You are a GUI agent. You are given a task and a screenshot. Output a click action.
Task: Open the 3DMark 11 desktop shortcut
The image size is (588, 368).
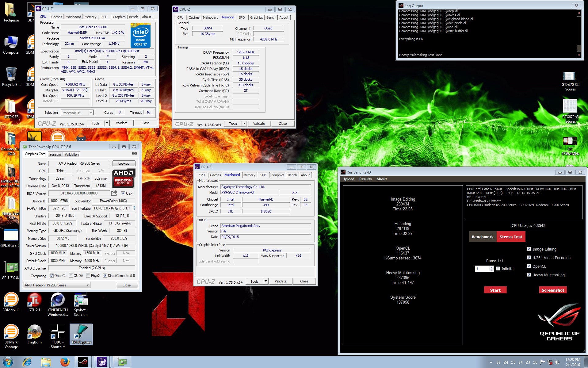(11, 302)
